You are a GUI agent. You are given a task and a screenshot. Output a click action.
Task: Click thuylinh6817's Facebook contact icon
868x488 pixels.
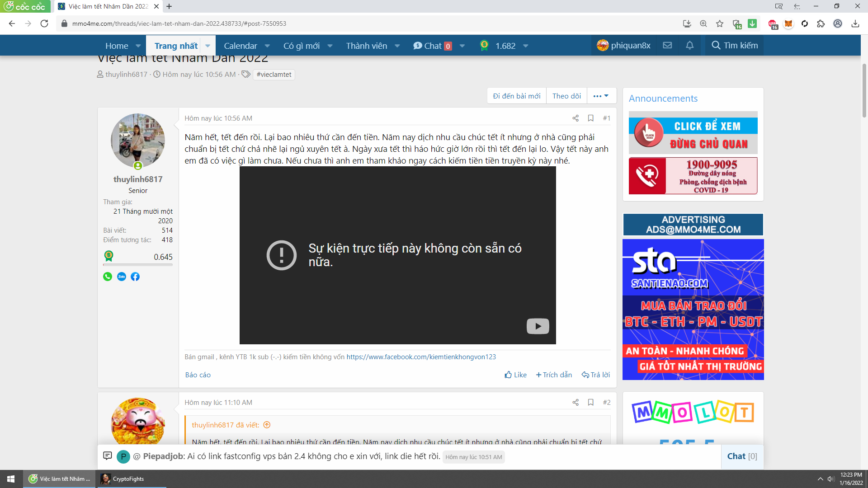click(135, 277)
